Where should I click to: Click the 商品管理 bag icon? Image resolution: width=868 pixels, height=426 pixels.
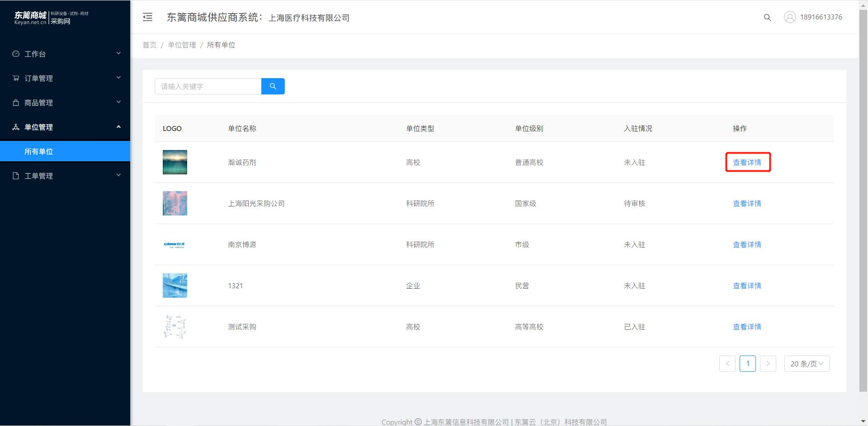click(16, 103)
